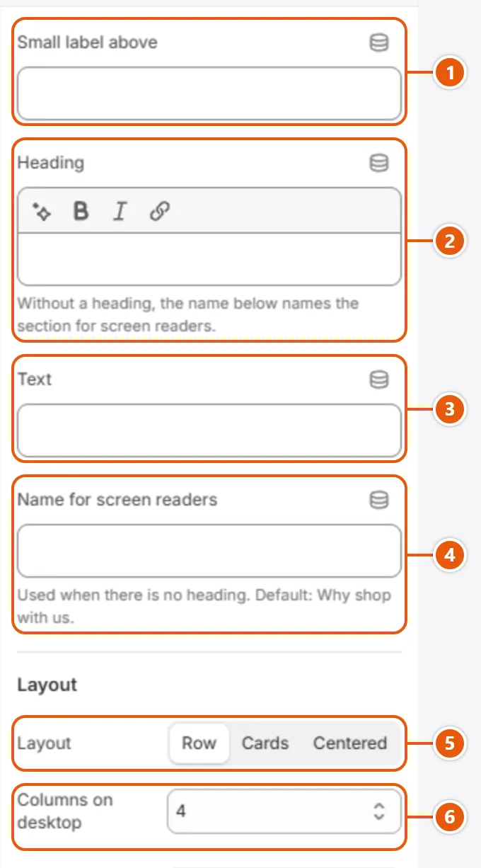Focus the Text input field
481x868 pixels.
pyautogui.click(x=209, y=430)
